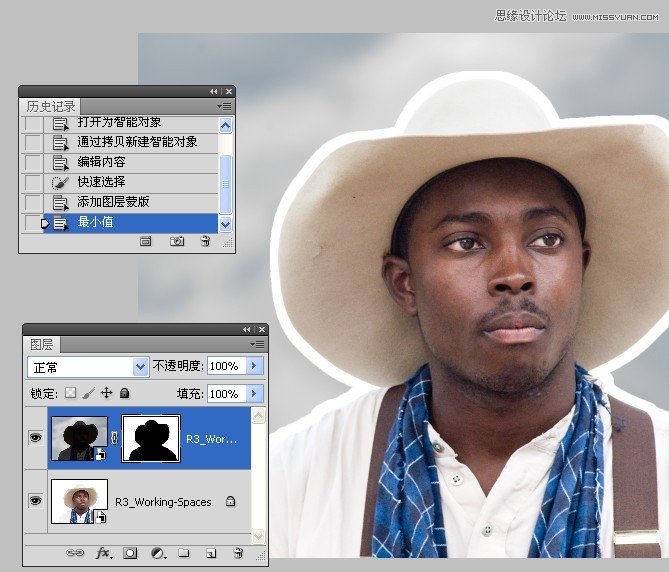Click the History panel scrollbar thumb
The image size is (669, 572).
pyautogui.click(x=225, y=184)
